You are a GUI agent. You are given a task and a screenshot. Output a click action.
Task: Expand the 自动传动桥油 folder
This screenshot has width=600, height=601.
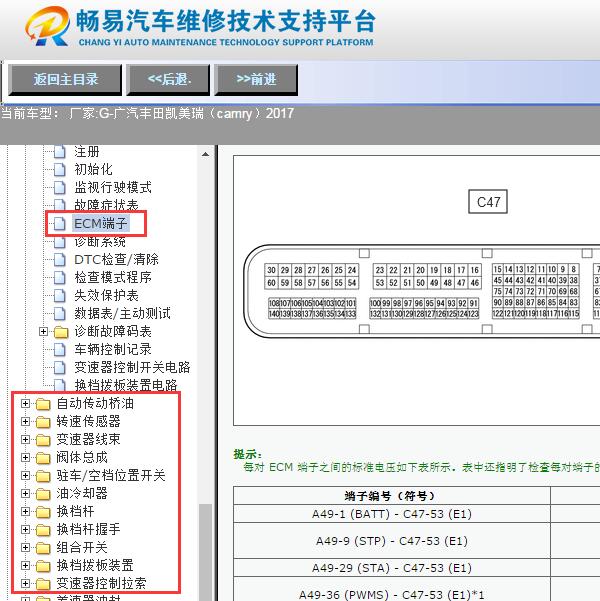[25, 403]
